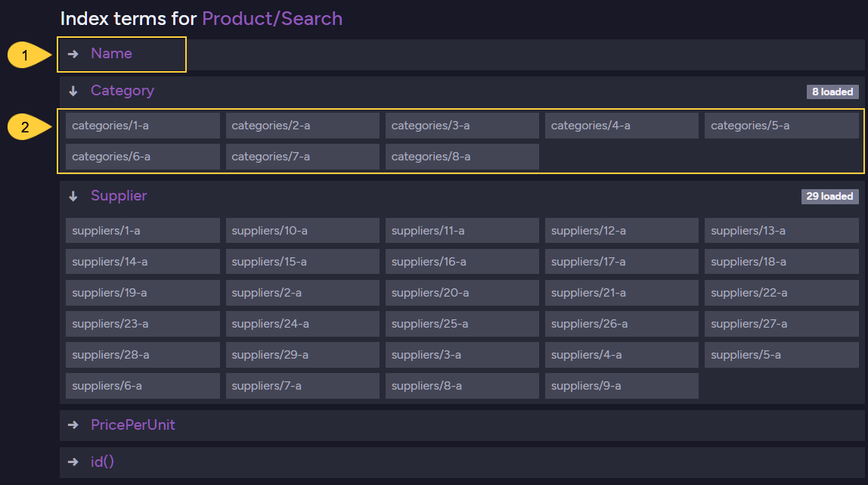868x485 pixels.
Task: Select term suppliers/1-a
Action: (143, 231)
